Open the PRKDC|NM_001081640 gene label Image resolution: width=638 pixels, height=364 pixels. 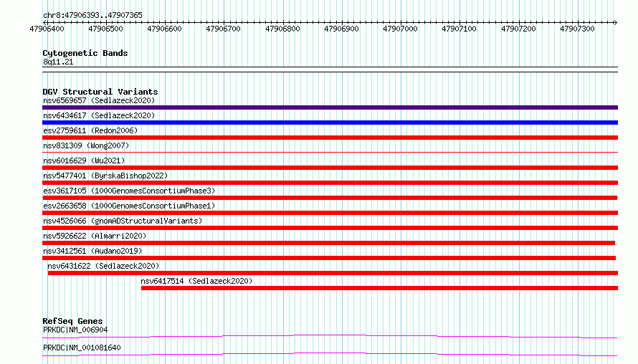[x=82, y=348]
